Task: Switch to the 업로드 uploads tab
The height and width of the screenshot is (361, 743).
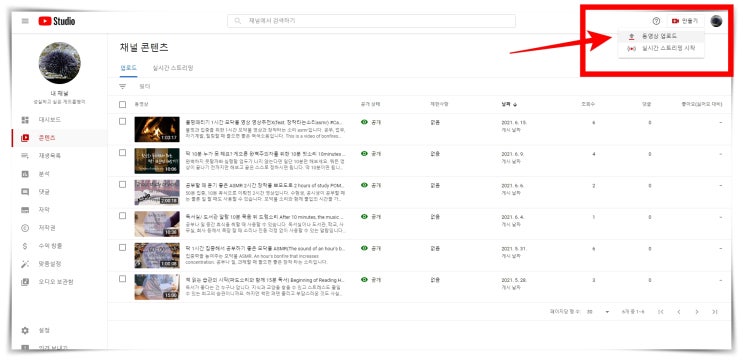Action: point(128,68)
